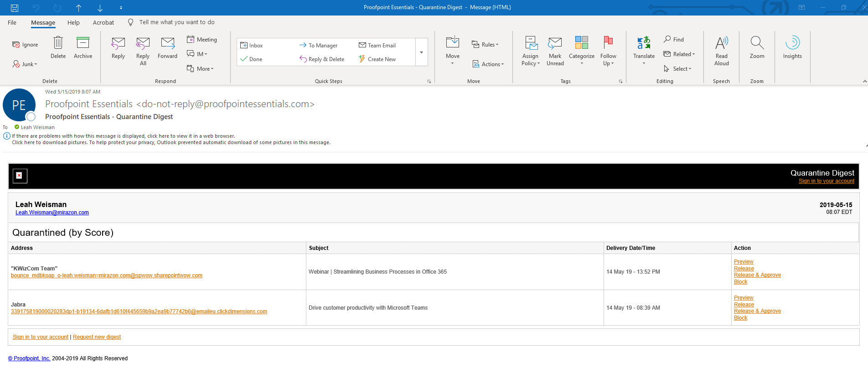Open the Assign Policy menu
Viewport: 868px width, 384px height.
pyautogui.click(x=531, y=51)
